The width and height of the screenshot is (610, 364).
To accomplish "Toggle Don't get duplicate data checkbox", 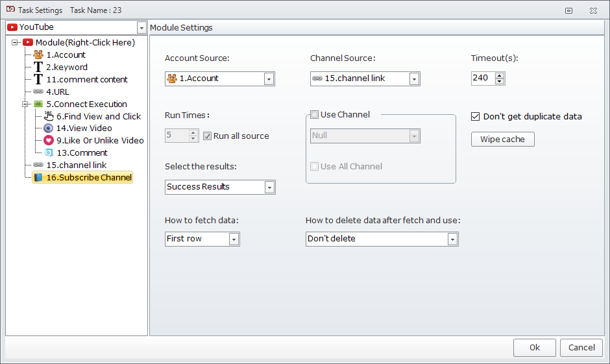I will tap(476, 117).
